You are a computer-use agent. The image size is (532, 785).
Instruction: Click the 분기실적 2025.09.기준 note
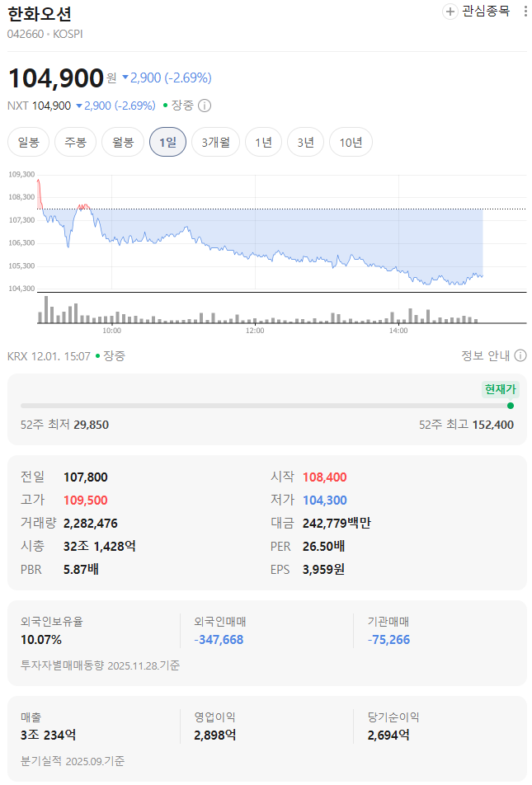coord(73,761)
